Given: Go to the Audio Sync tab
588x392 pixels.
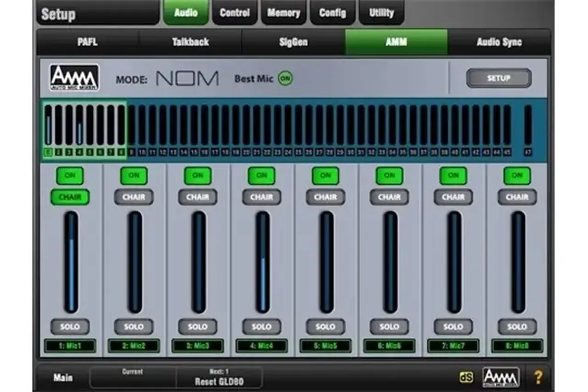Looking at the screenshot, I should (x=499, y=42).
